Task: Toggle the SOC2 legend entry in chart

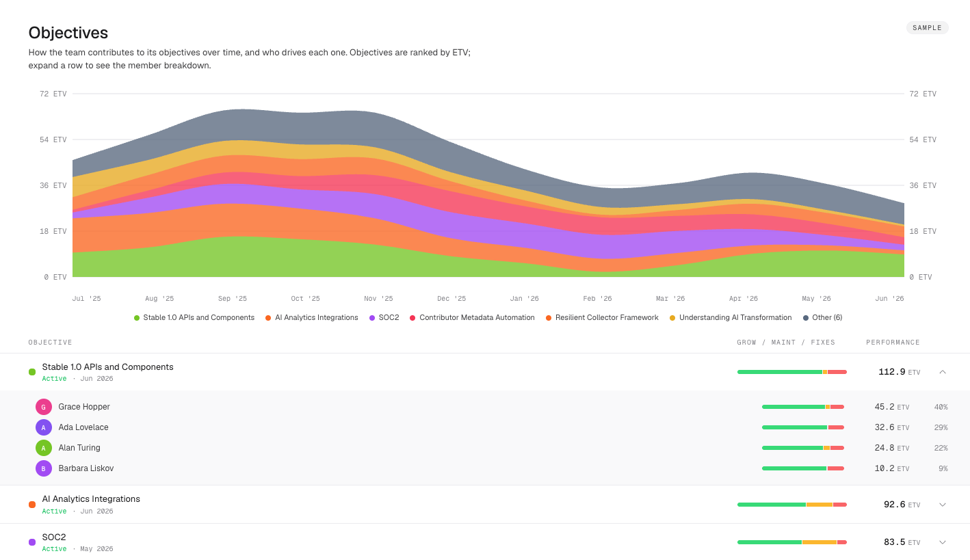Action: pyautogui.click(x=384, y=318)
